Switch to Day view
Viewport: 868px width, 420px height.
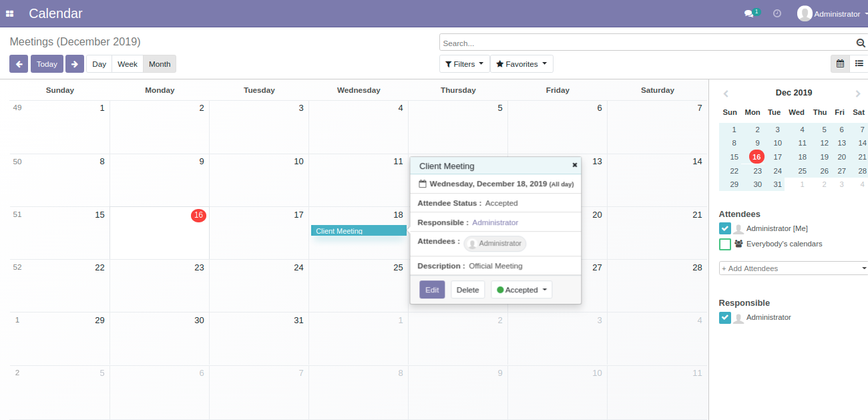coord(99,64)
